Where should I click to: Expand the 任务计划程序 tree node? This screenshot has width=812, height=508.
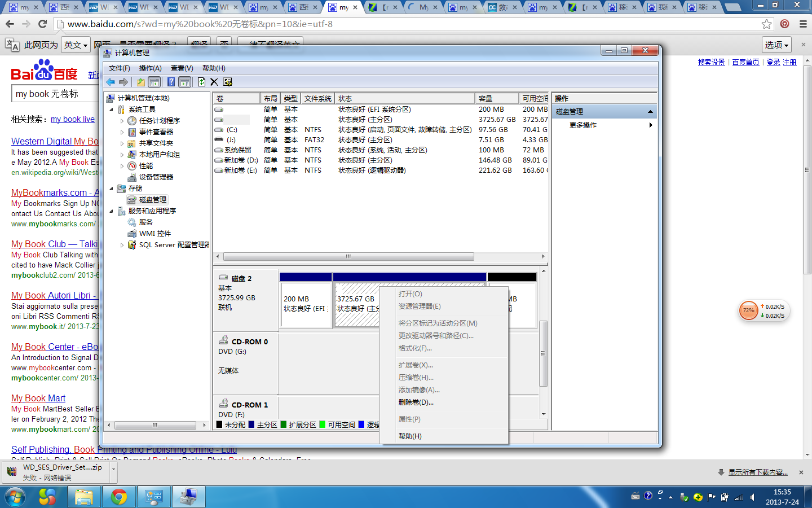coord(122,121)
